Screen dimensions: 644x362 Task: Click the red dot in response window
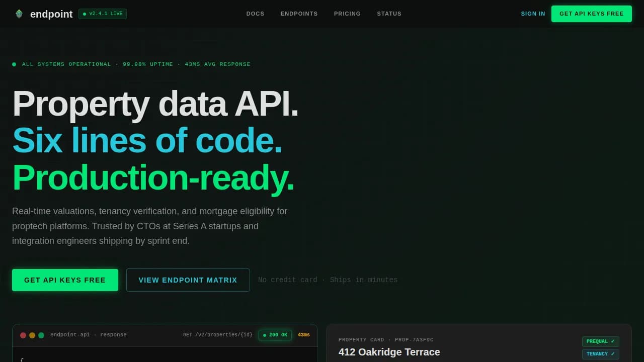(23, 335)
